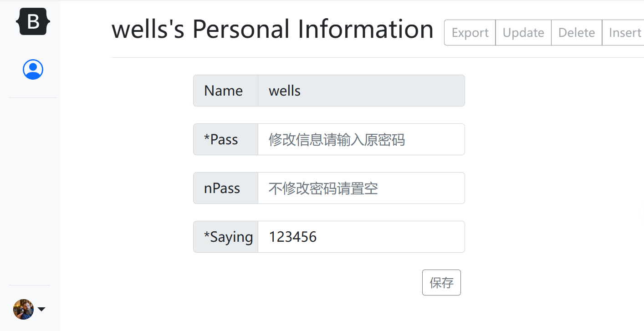Focus the *Pass original password field
Image resolution: width=644 pixels, height=331 pixels.
361,139
